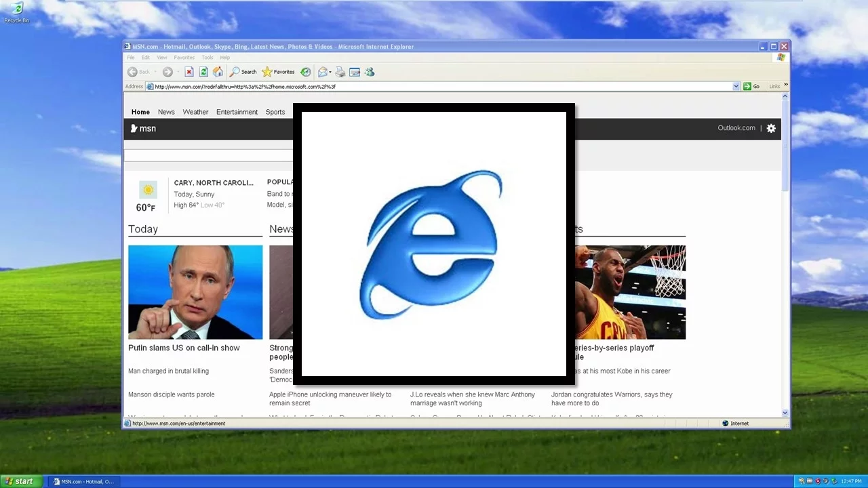Click the green Go button
This screenshot has height=488, width=868.
point(751,87)
